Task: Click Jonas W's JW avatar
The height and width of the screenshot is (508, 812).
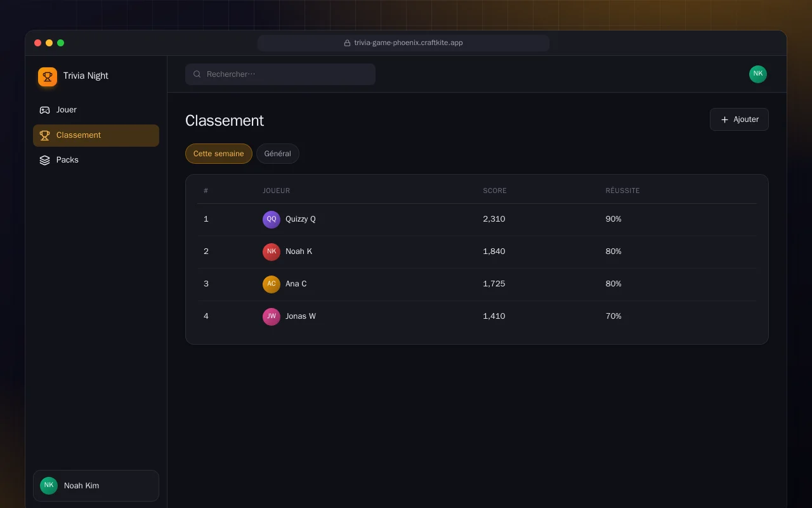Action: pos(272,317)
